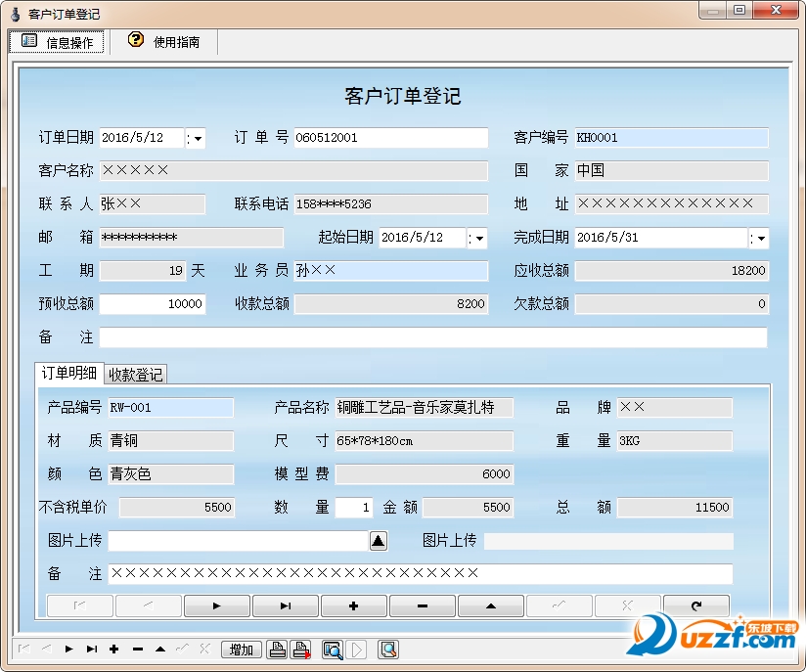Click the 尺寸 field 65*78*180cm
This screenshot has height=672, width=806.
click(425, 441)
